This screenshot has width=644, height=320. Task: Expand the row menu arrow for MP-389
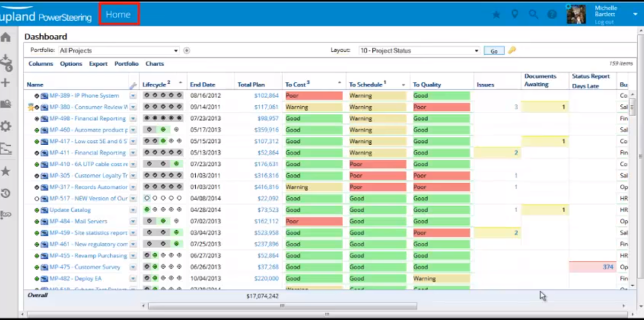pyautogui.click(x=133, y=96)
